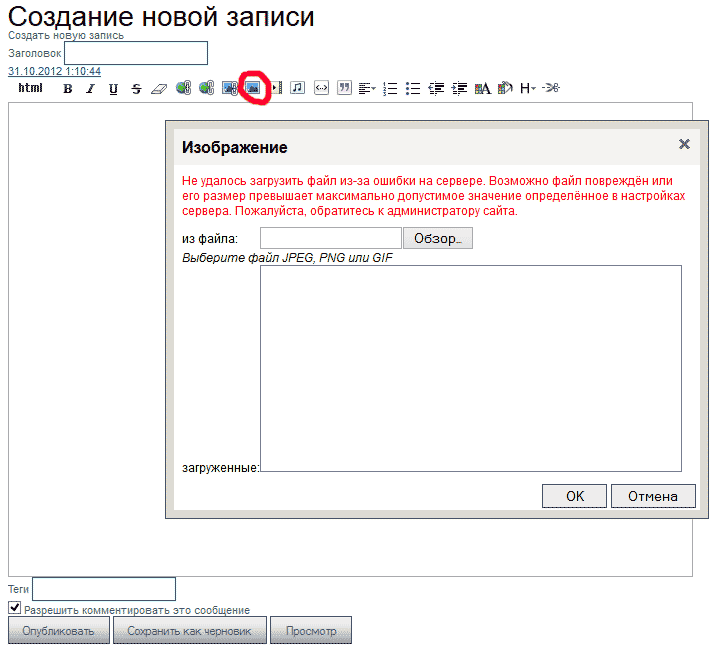Click the eraser clear-formatting icon
717x647 pixels.
(x=159, y=88)
